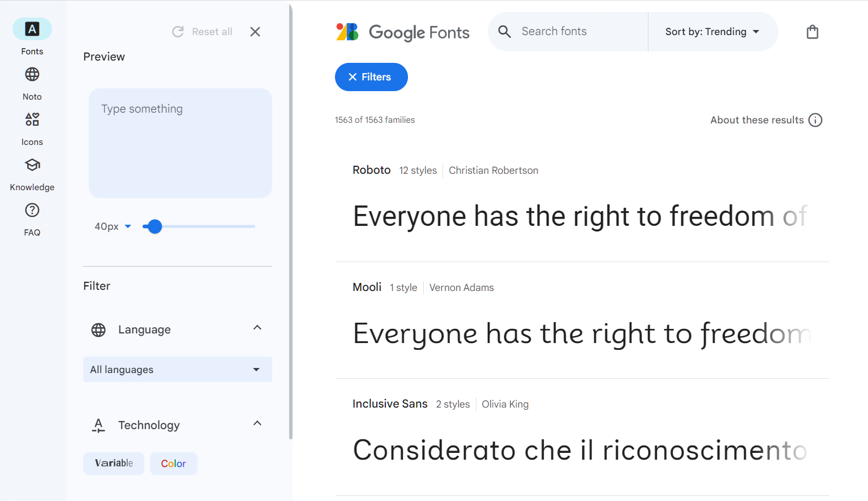Toggle the Color technology filter
This screenshot has height=501, width=868.
(x=173, y=463)
